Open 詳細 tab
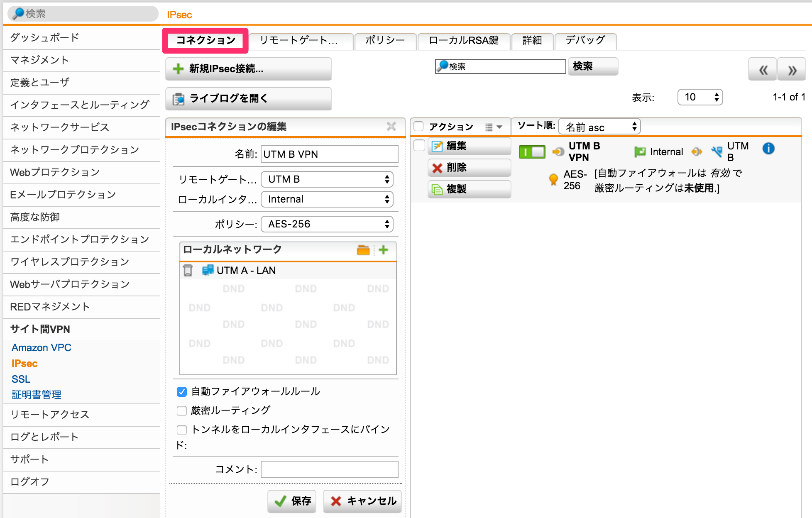 (532, 41)
